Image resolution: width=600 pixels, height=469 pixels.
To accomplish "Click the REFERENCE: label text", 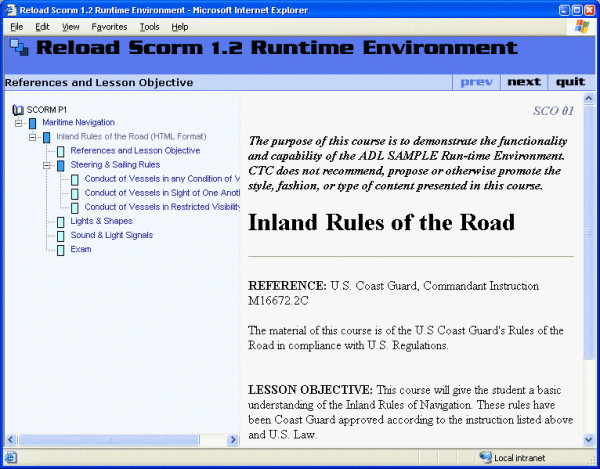I will pos(287,286).
